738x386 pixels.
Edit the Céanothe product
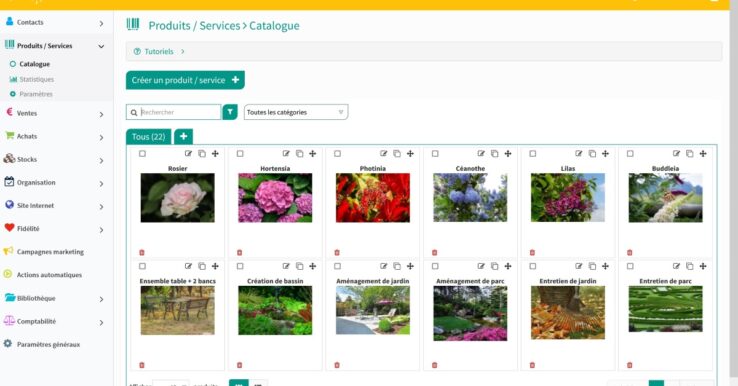click(x=481, y=153)
